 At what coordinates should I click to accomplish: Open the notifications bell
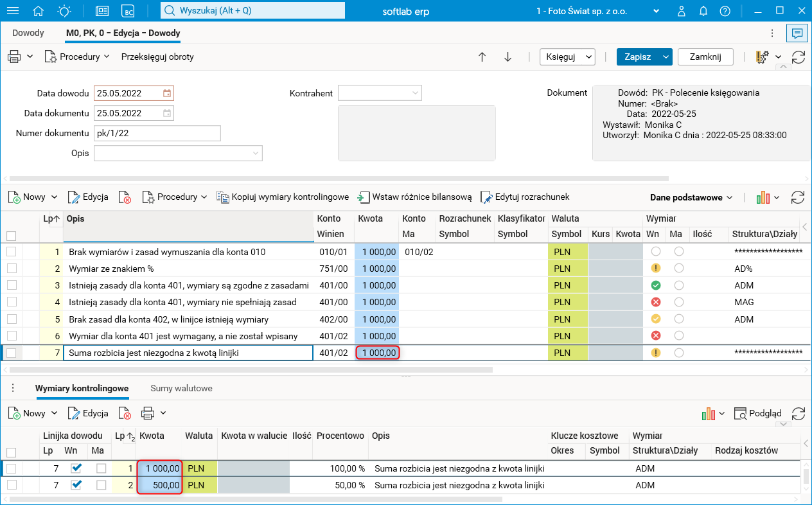703,11
